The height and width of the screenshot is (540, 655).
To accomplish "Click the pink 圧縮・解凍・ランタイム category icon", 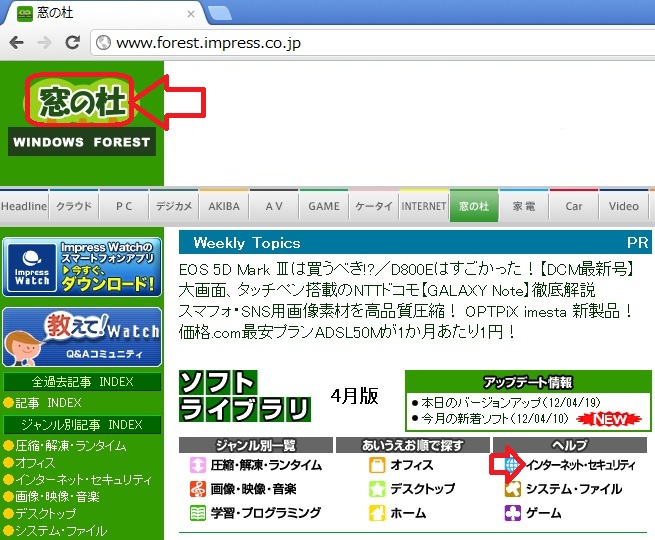I will [198, 464].
